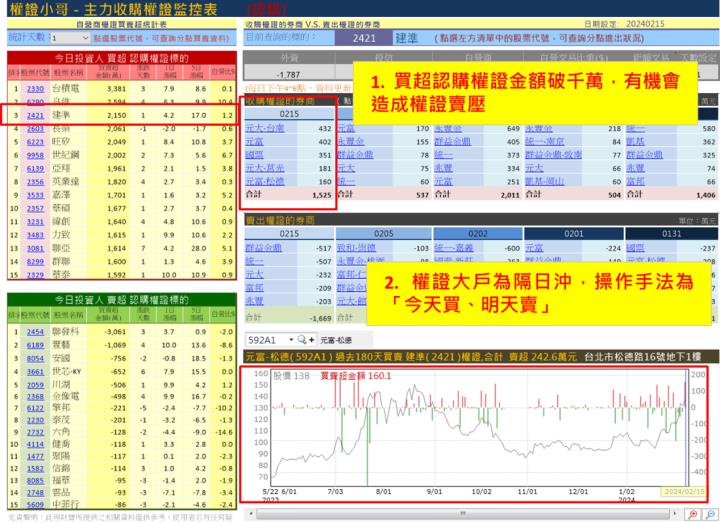
Task: Open stock code 2748 雲品 link
Action: [35, 492]
